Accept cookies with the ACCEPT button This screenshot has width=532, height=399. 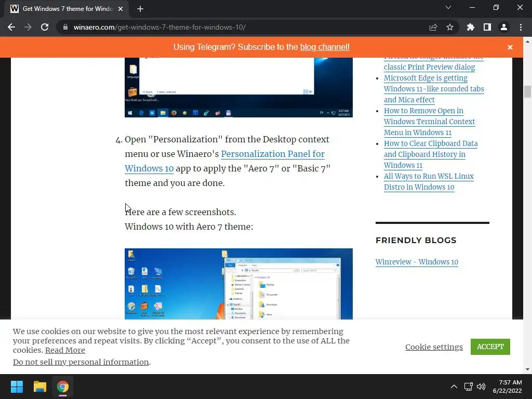click(x=490, y=347)
